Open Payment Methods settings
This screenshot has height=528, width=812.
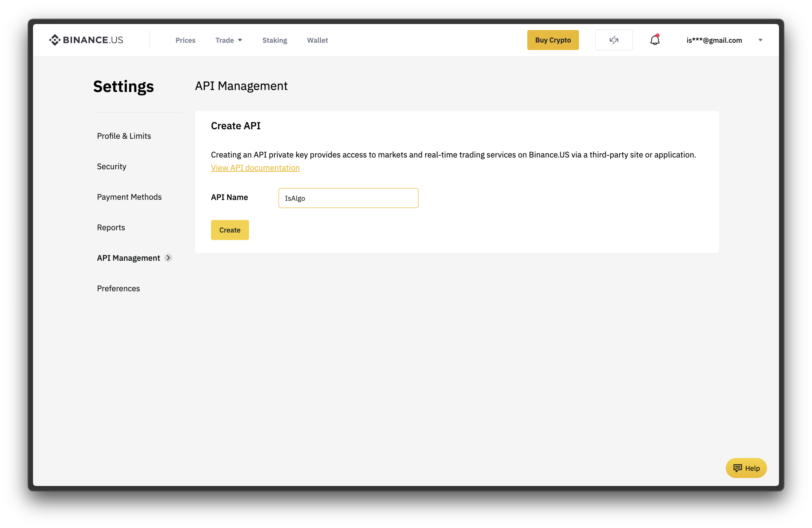[129, 197]
